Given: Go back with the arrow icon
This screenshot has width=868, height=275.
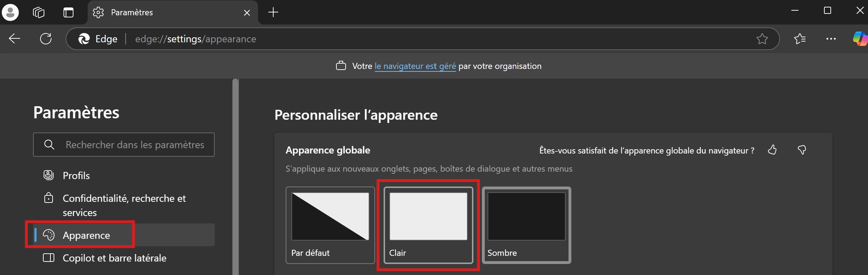Looking at the screenshot, I should [x=15, y=38].
